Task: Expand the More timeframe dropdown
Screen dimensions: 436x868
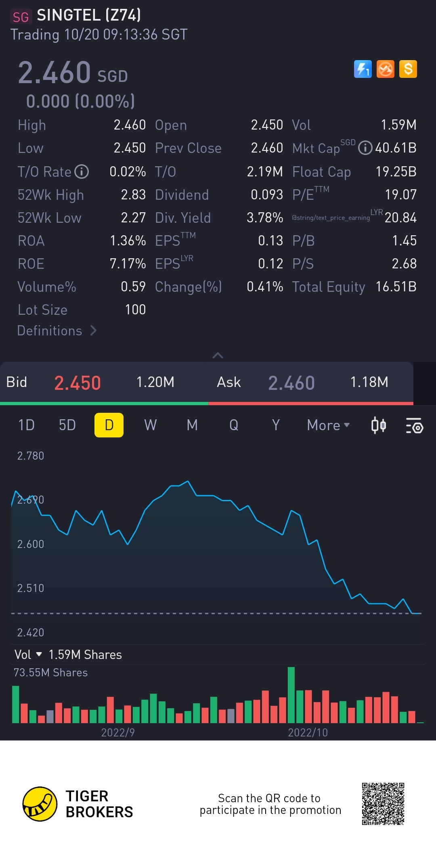Action: pos(328,425)
